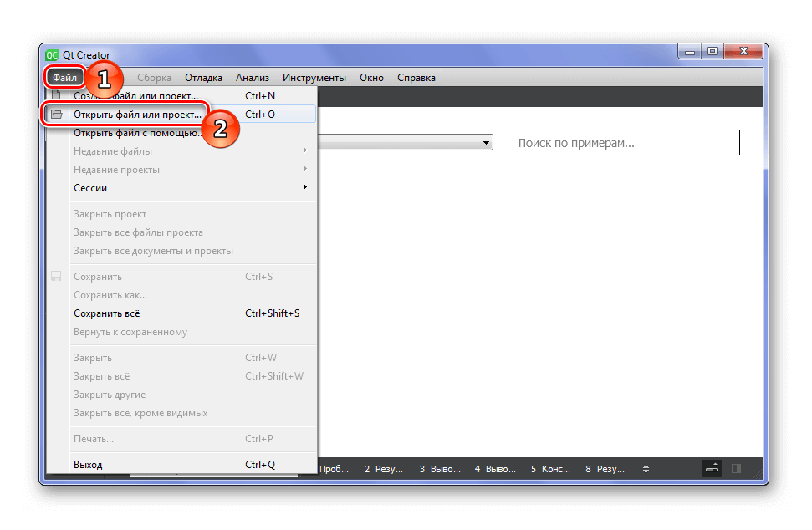This screenshot has height=530, width=812.
Task: Open output pane 5 Конс...
Action: pos(550,469)
